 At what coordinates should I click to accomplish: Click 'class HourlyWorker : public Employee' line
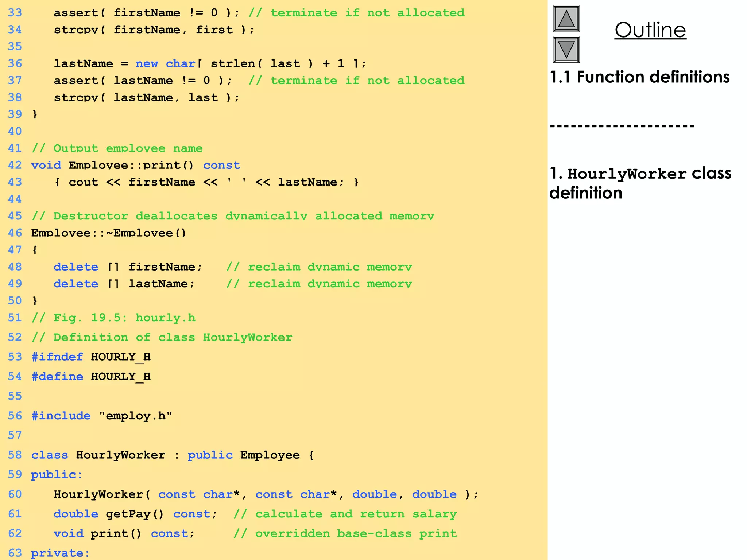(x=173, y=455)
